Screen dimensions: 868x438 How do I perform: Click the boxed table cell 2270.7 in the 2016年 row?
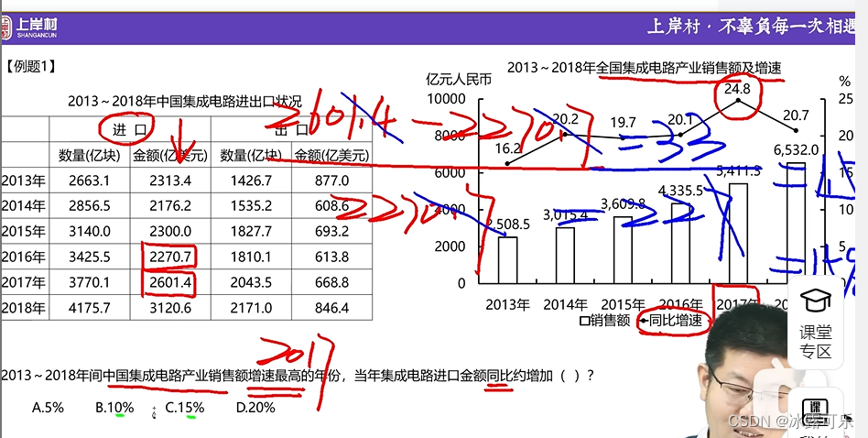pos(170,257)
